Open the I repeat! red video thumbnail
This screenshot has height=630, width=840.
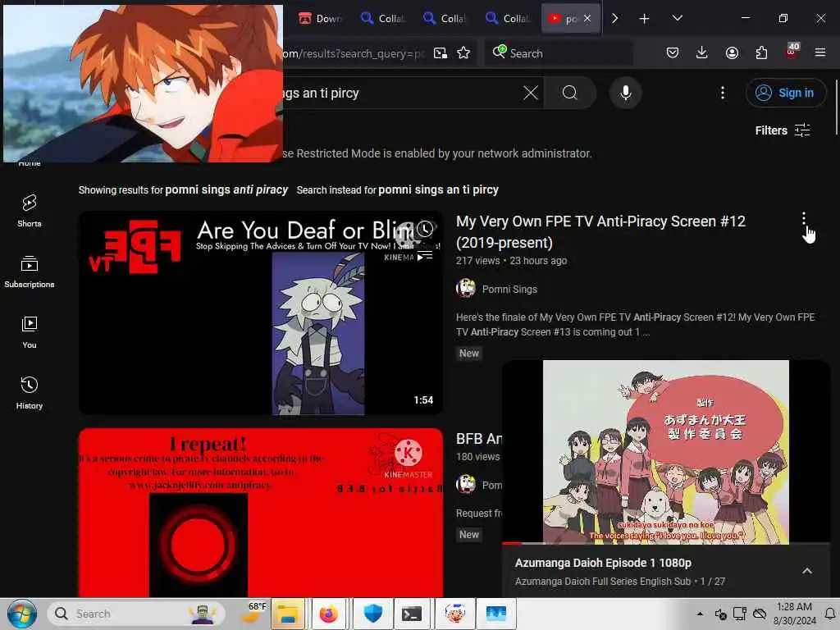coord(260,512)
